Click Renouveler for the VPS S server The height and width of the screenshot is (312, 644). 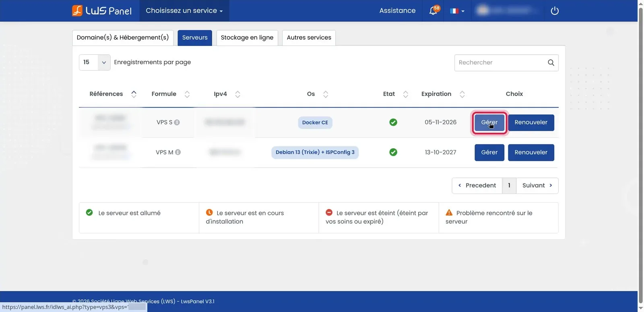(x=531, y=123)
